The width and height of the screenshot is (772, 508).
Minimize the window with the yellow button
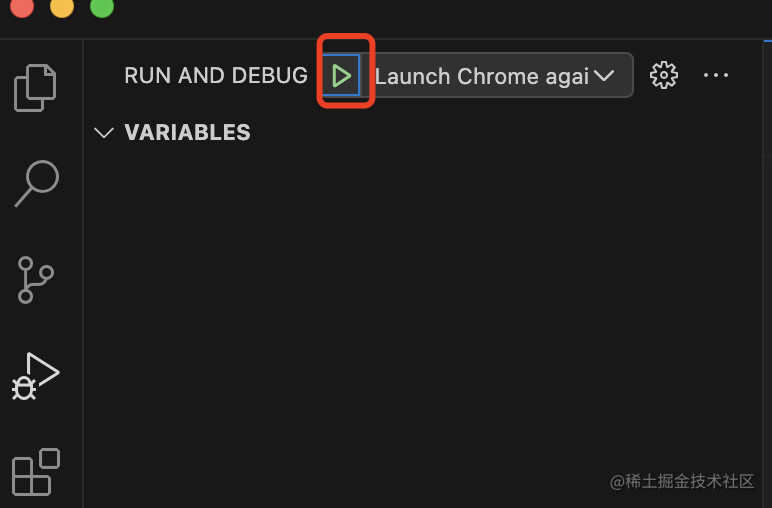[x=62, y=7]
